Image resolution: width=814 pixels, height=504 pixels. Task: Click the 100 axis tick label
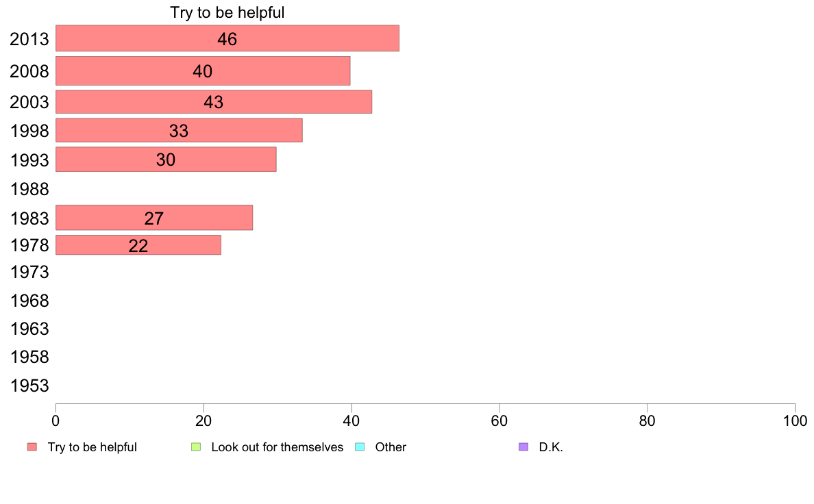(795, 421)
